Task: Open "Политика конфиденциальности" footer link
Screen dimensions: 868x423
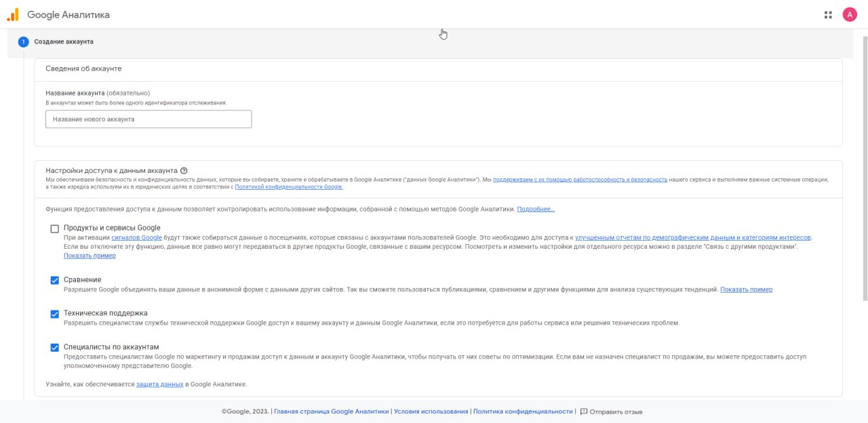Action: (523, 411)
